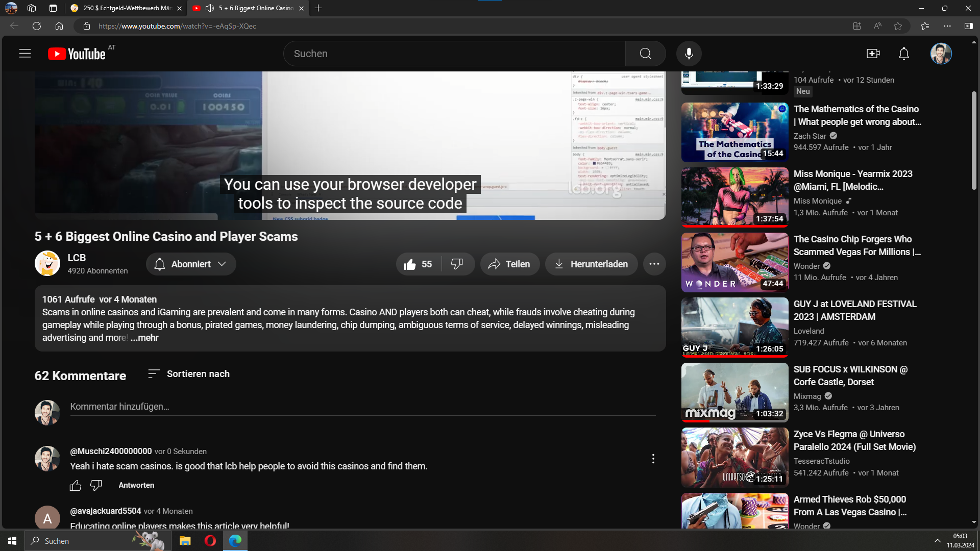
Task: Like the video with thumbs up
Action: (419, 264)
